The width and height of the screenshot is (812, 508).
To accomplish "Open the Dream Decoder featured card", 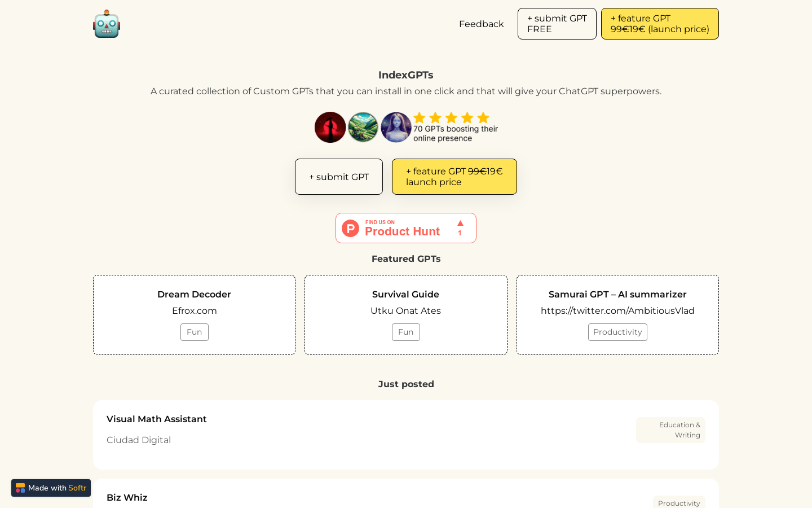I will 194,295.
